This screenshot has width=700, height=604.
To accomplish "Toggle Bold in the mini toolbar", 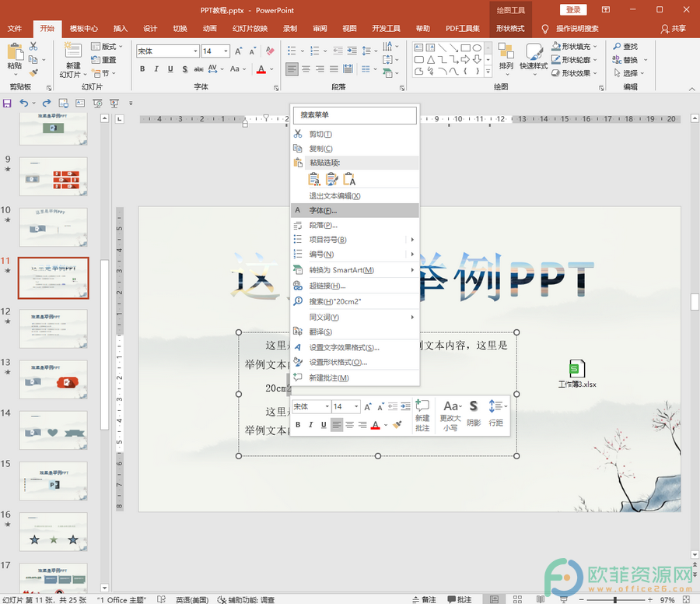I will 298,425.
